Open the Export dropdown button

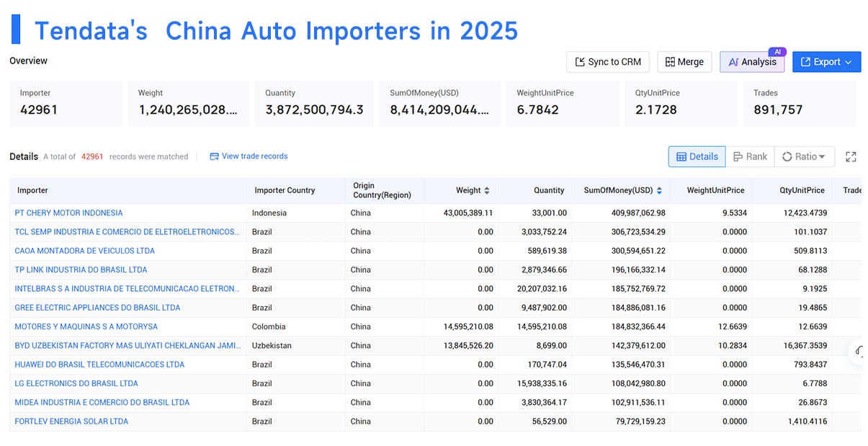tap(826, 62)
